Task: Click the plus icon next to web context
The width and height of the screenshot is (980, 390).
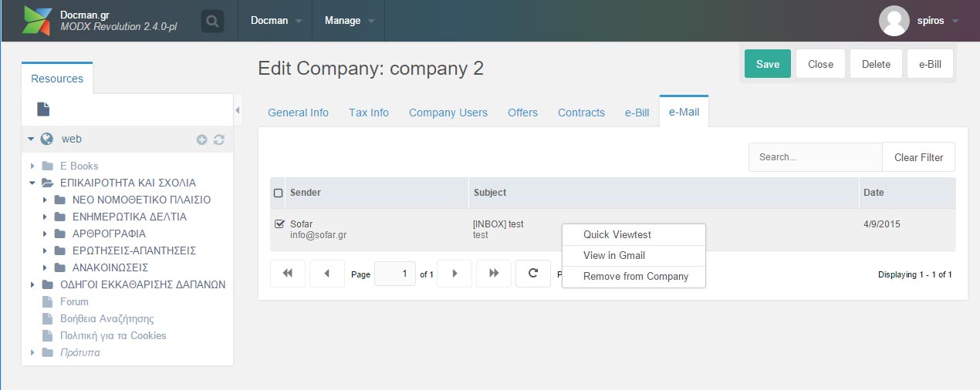Action: click(x=202, y=140)
